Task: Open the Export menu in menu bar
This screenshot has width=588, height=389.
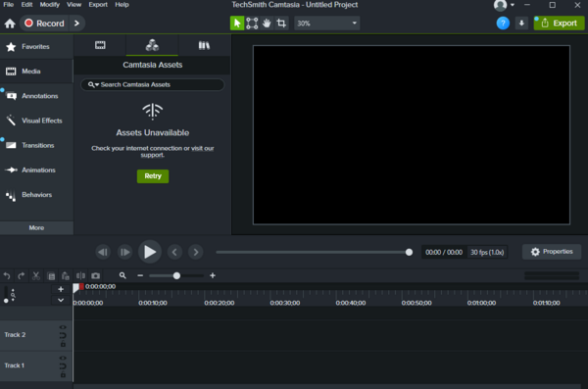Action: point(98,5)
